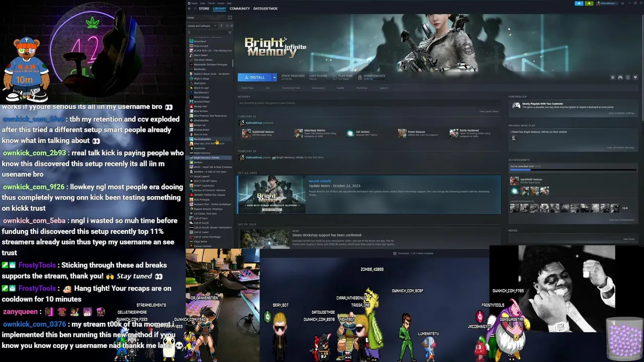Screen dimensions: 644x362
Task: Click the Play Time clock icon
Action: coord(335,77)
